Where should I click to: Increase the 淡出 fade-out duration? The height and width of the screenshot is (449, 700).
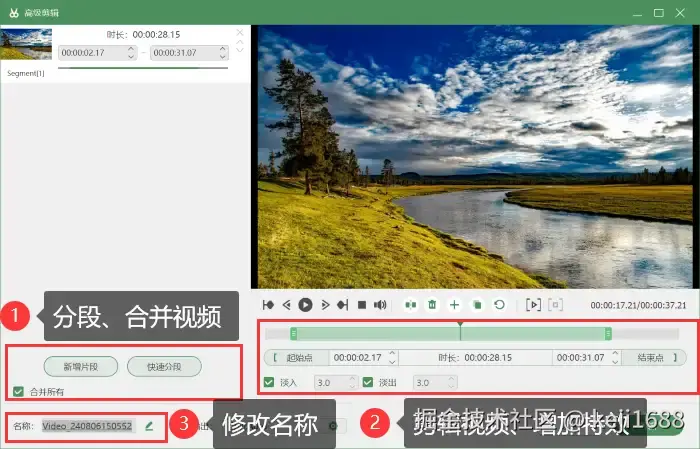(451, 378)
